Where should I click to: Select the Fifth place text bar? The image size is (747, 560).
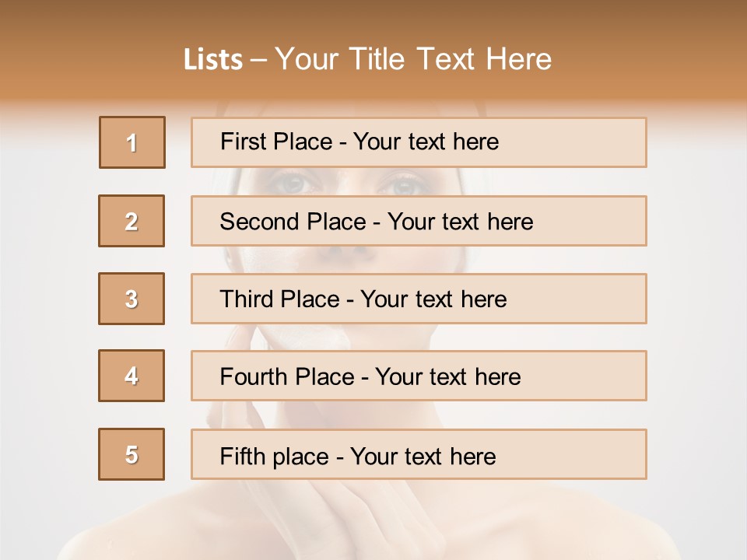419,455
